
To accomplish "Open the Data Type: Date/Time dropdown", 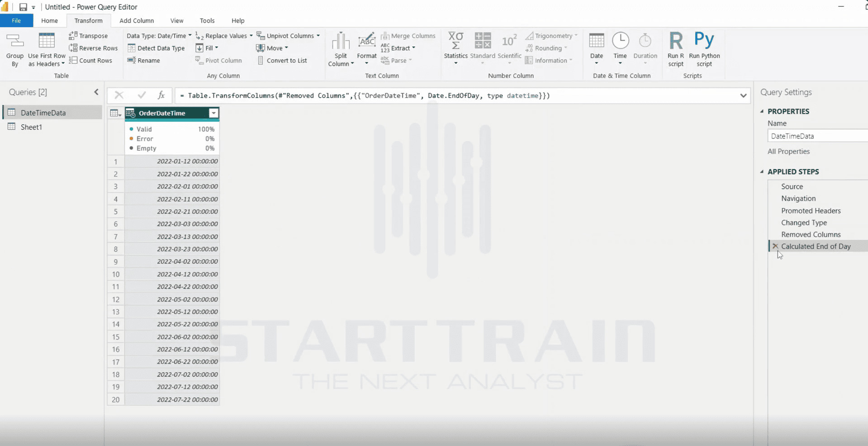I will pos(159,36).
